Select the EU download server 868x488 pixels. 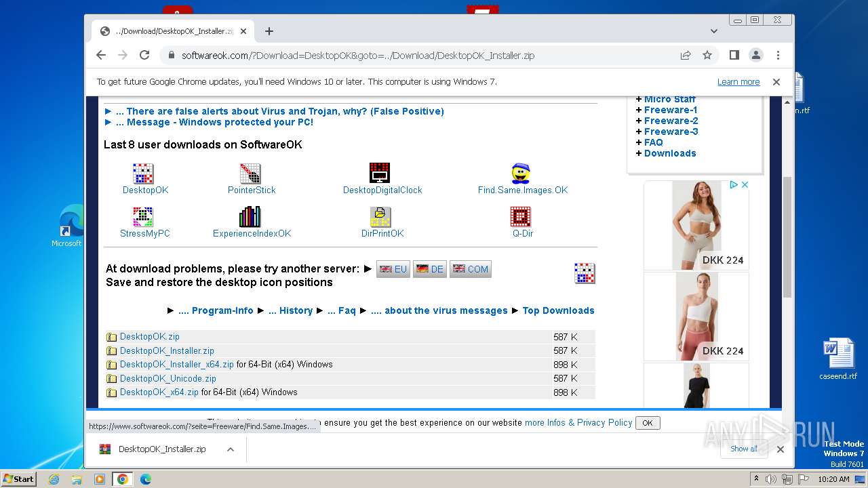pyautogui.click(x=393, y=269)
